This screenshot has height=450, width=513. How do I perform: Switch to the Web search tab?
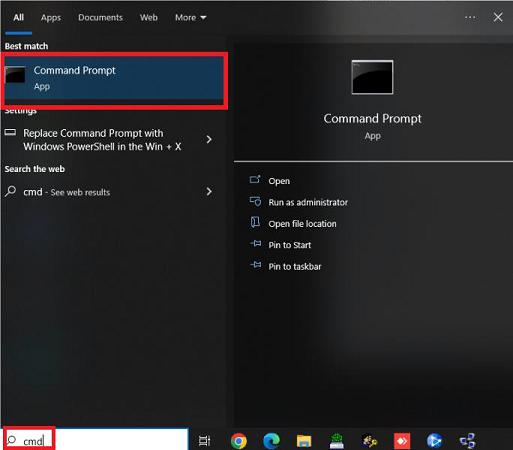[x=149, y=17]
